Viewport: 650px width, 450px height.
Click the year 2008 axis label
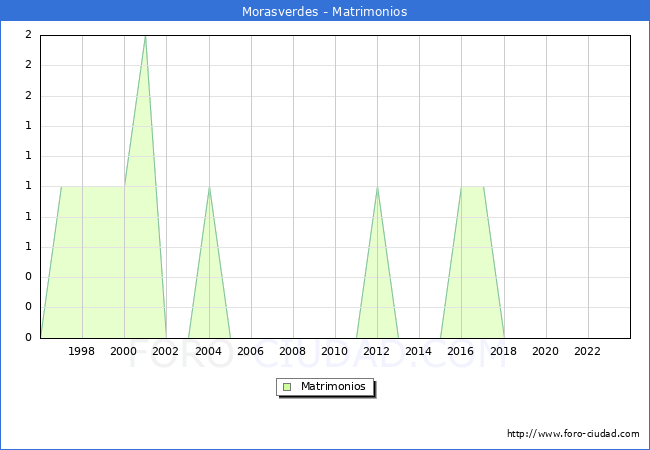292,351
